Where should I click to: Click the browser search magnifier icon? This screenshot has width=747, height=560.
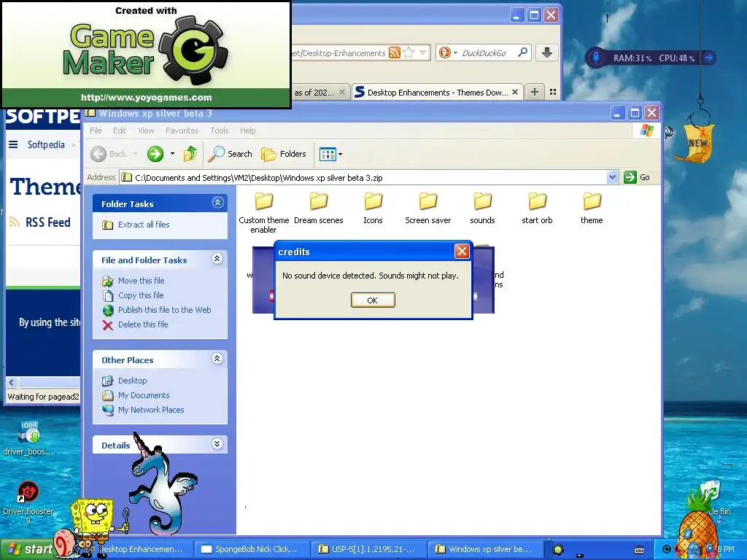click(x=522, y=52)
